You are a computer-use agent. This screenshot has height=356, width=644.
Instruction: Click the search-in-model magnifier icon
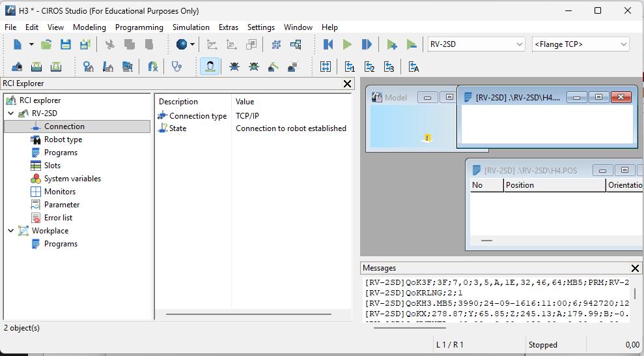(x=296, y=44)
